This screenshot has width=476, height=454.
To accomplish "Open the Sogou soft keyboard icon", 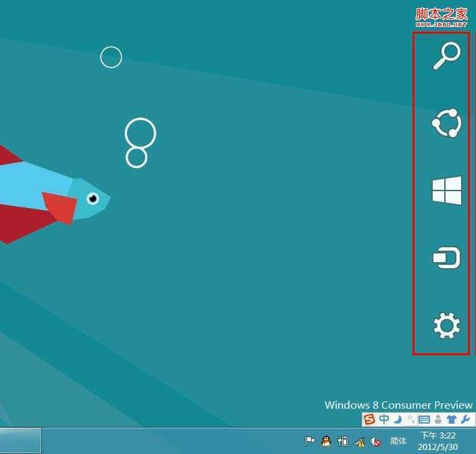I will pos(424,420).
